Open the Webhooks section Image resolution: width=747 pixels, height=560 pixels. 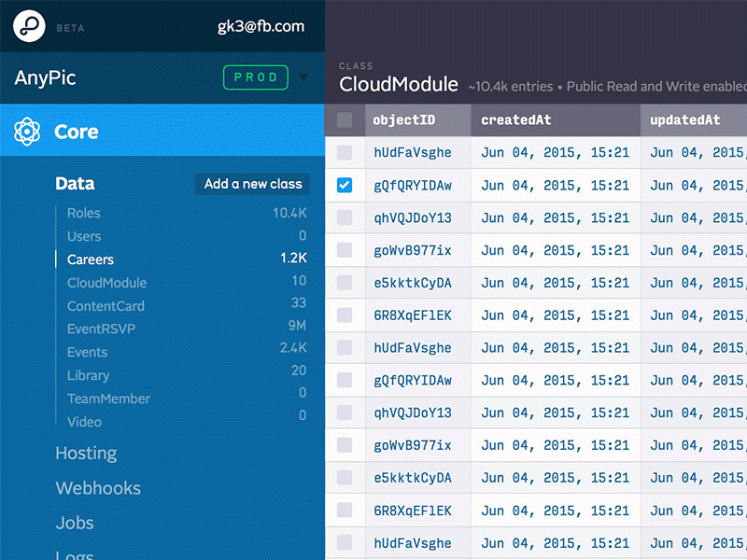click(x=98, y=488)
